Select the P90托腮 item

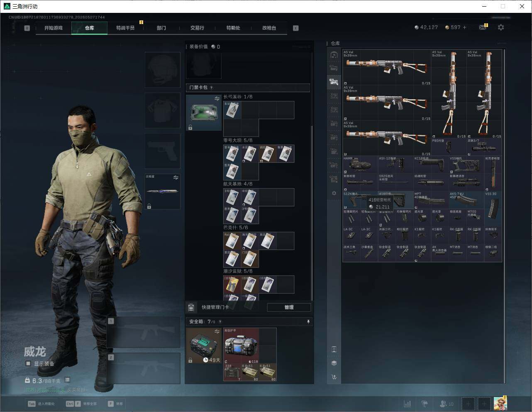click(x=449, y=147)
